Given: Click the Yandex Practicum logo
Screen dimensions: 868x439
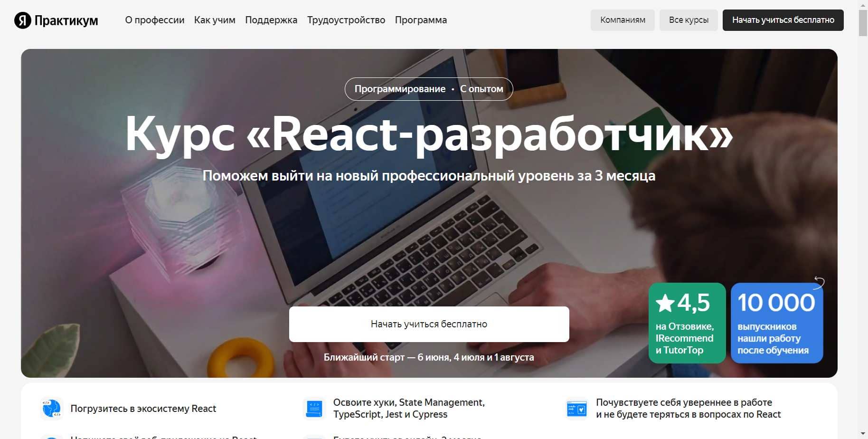Looking at the screenshot, I should tap(56, 20).
